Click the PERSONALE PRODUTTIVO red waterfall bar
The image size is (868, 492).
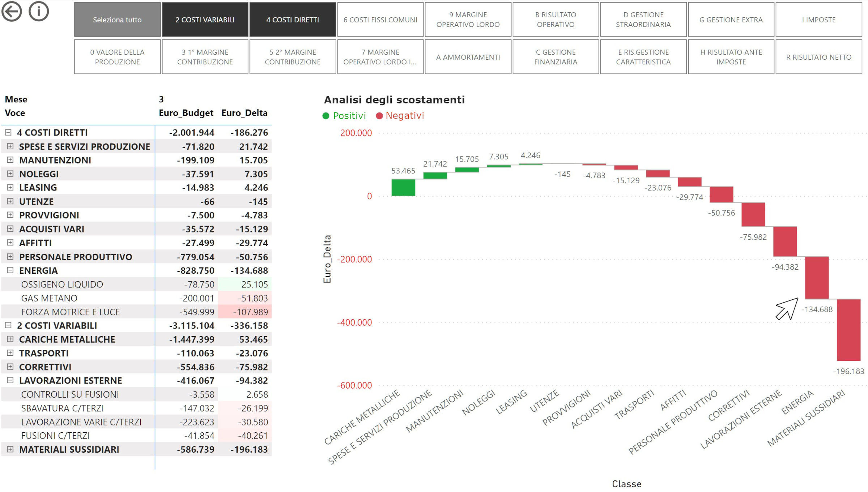[721, 194]
